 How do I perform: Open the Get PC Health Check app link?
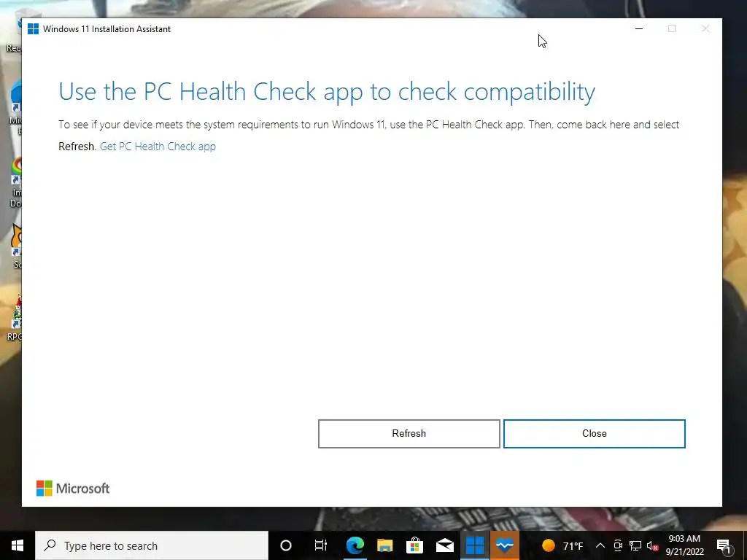pos(158,146)
